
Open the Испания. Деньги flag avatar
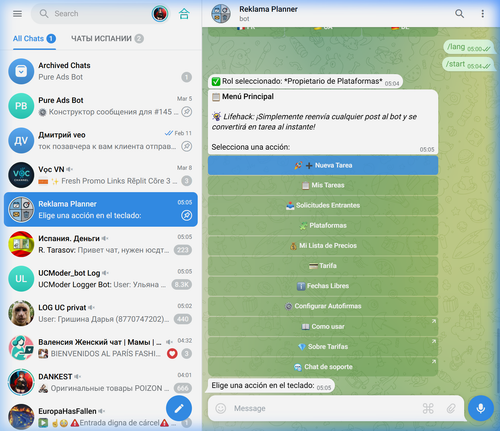[21, 244]
